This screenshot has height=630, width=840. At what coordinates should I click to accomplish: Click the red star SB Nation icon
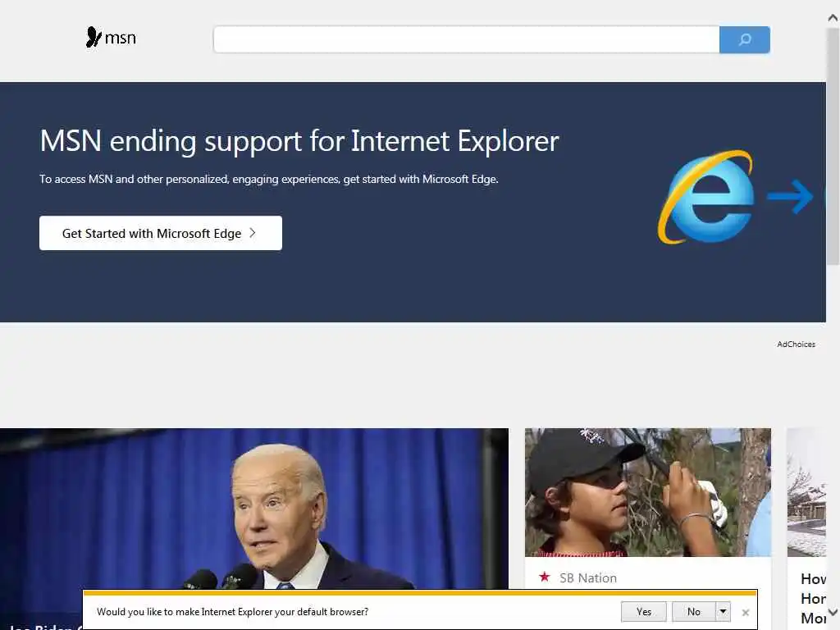coord(545,577)
